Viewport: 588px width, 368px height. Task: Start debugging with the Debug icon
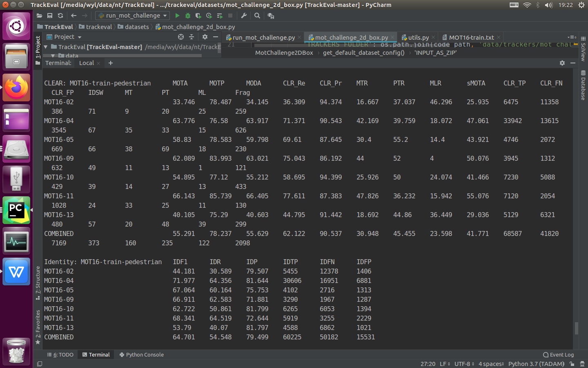pos(187,16)
